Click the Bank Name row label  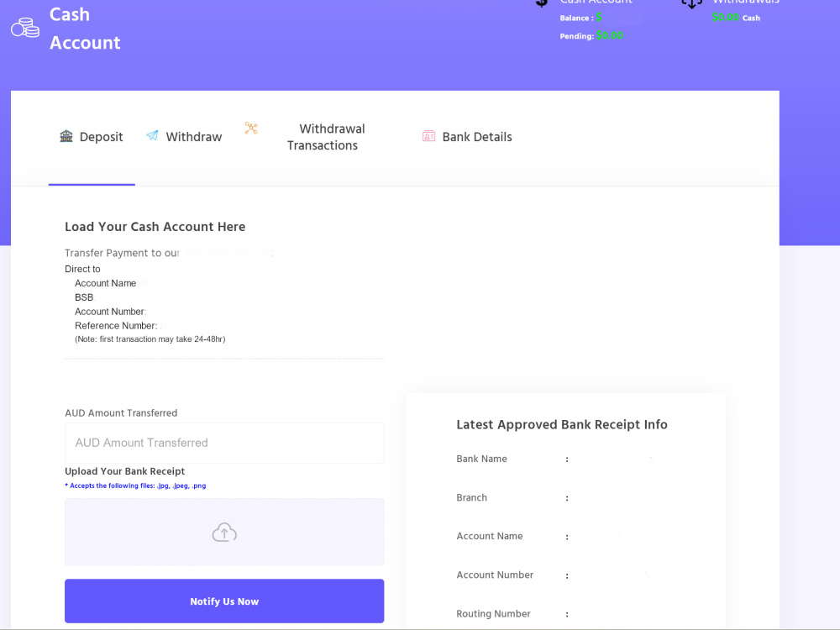(x=481, y=459)
